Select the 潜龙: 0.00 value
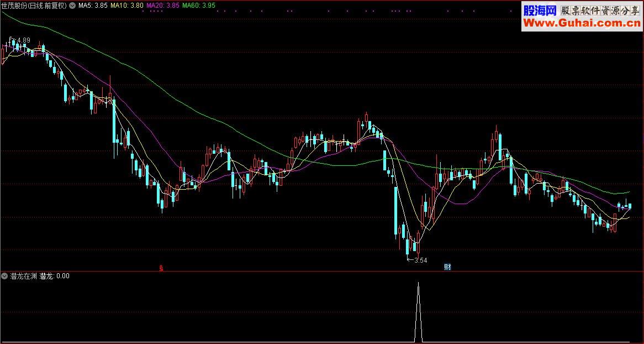This screenshot has width=644, height=344. click(x=55, y=276)
